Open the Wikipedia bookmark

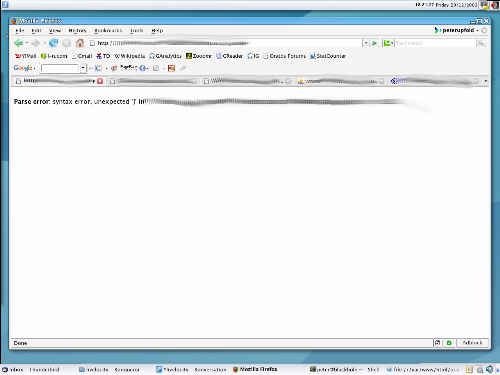pos(130,56)
